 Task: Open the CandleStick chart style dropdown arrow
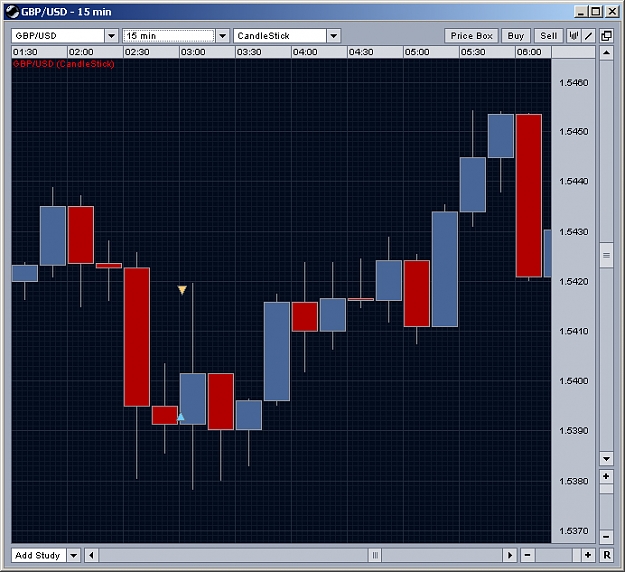pyautogui.click(x=334, y=36)
